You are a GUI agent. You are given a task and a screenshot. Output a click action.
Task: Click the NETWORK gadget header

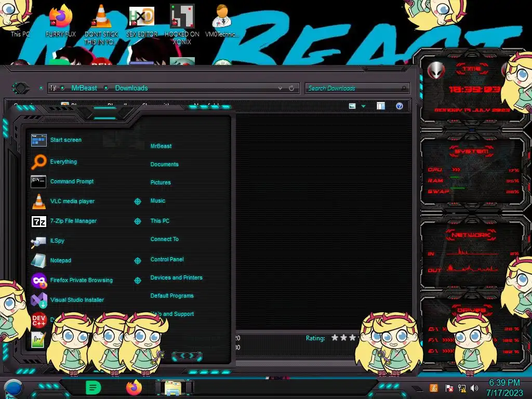pos(471,235)
